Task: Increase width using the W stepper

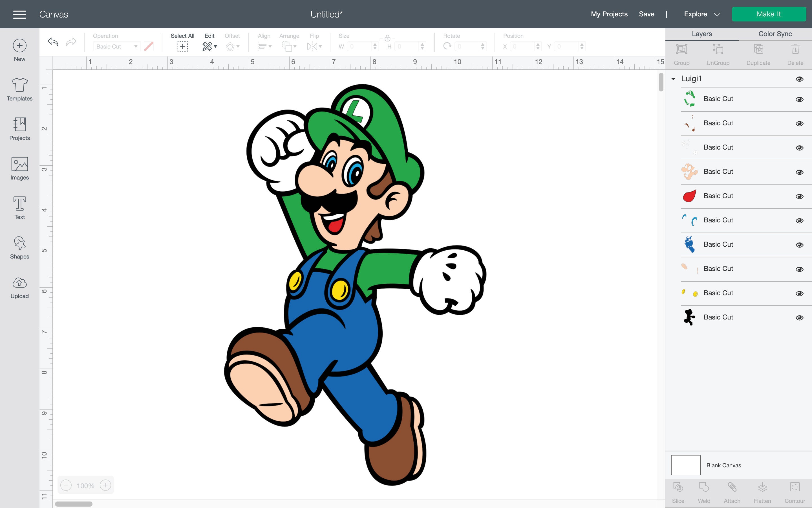Action: [375, 44]
